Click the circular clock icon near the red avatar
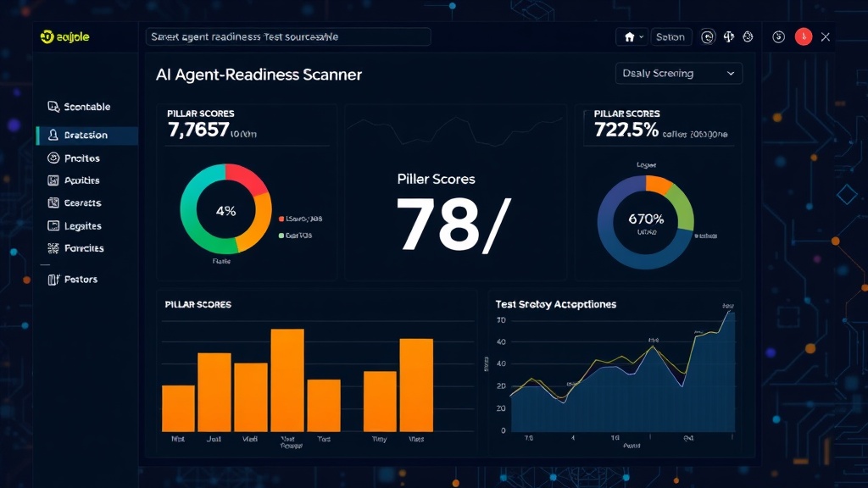The image size is (868, 488). (x=778, y=37)
